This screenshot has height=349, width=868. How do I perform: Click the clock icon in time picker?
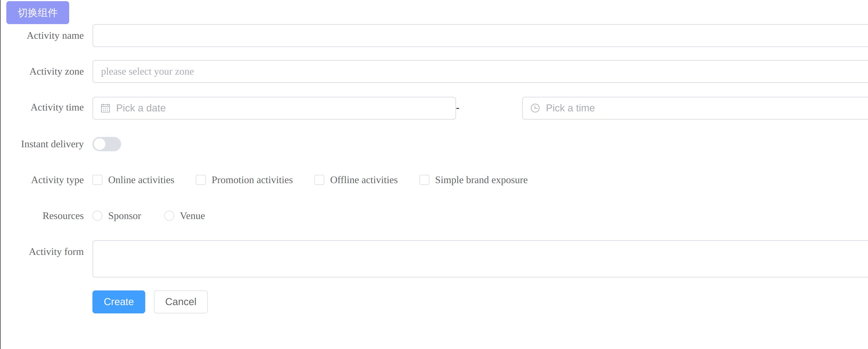535,108
